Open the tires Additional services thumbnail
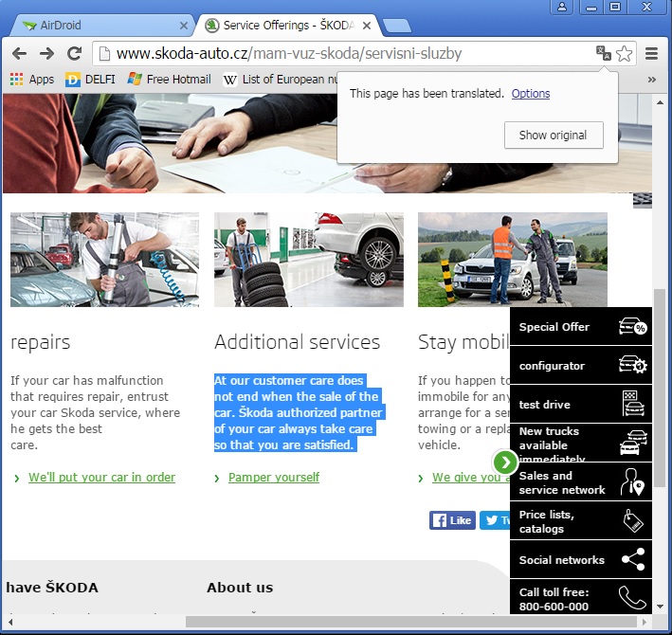 coord(309,260)
